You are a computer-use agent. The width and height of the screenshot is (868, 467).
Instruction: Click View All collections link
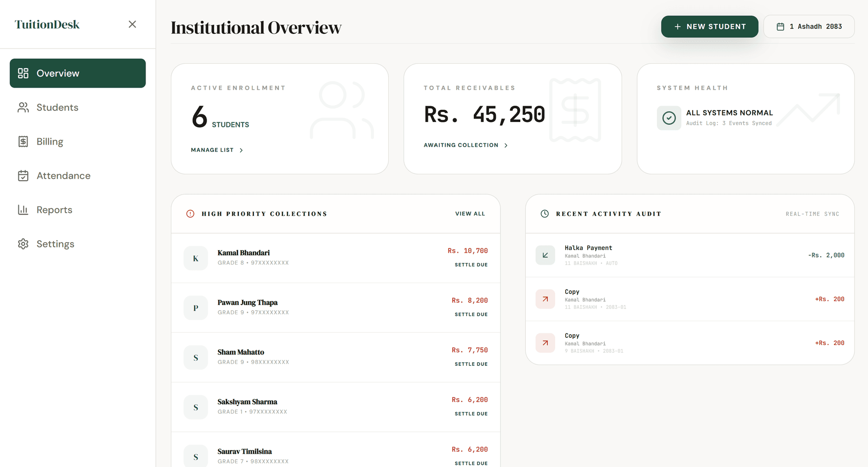[x=470, y=214]
